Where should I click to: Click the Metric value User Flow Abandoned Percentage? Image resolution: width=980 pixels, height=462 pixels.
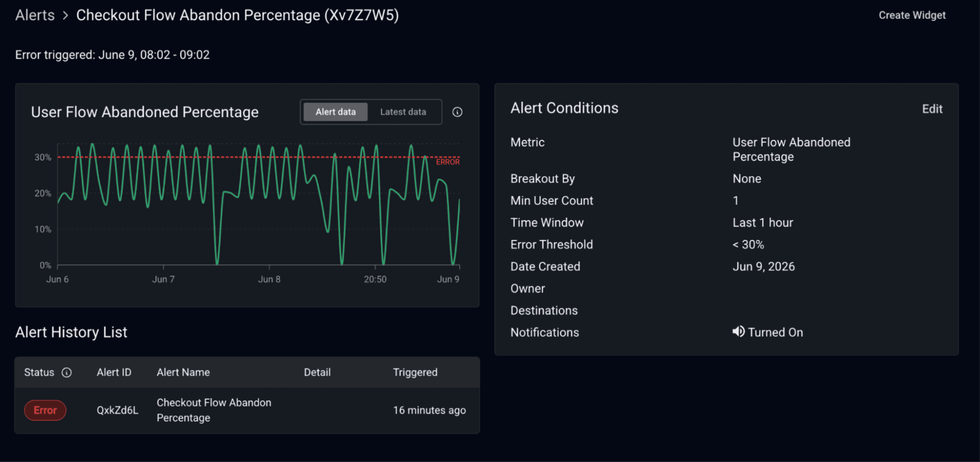coord(791,150)
